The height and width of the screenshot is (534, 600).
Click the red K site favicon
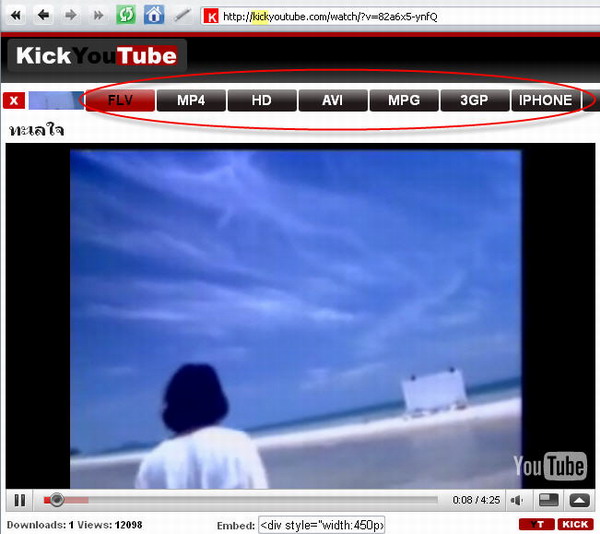(x=211, y=16)
